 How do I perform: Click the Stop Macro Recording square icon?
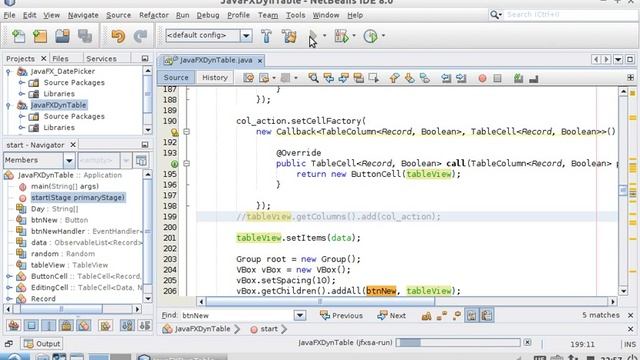point(497,78)
